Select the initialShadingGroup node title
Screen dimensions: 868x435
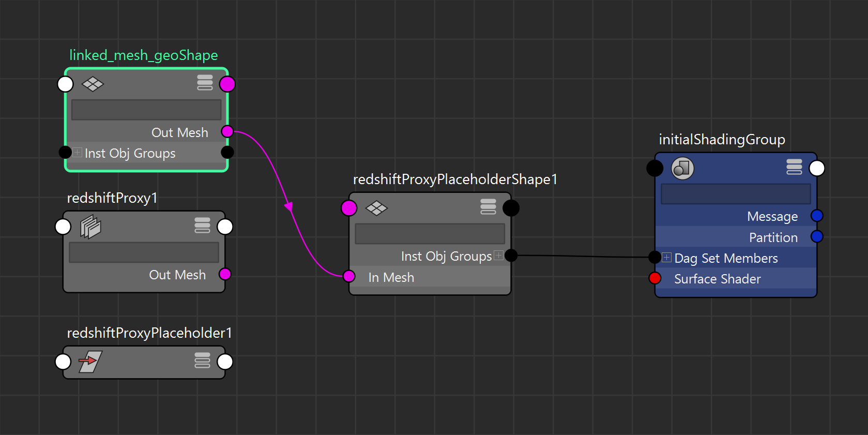[x=722, y=140]
